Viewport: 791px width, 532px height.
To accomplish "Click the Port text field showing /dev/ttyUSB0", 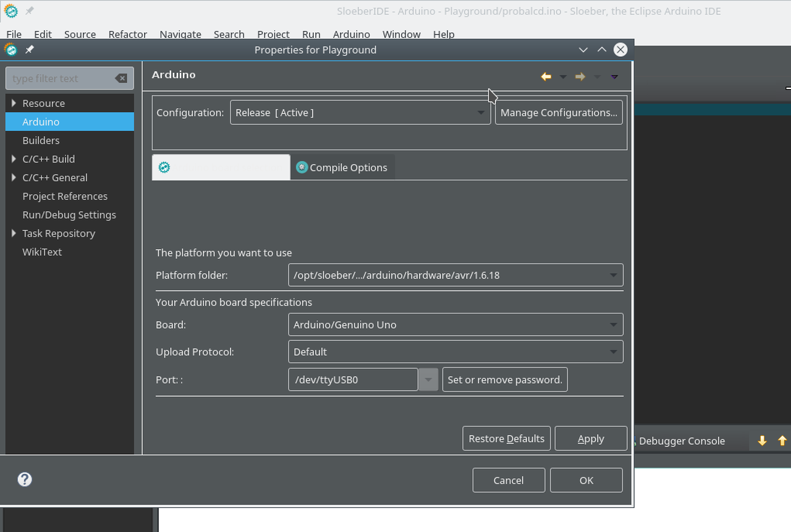I will (x=353, y=379).
